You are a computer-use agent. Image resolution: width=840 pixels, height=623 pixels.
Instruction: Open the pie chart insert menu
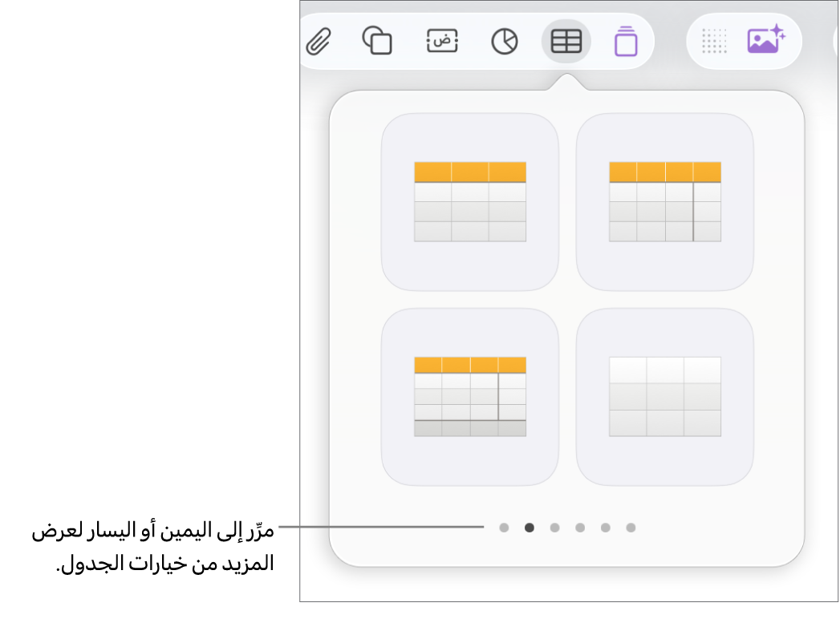pos(504,41)
